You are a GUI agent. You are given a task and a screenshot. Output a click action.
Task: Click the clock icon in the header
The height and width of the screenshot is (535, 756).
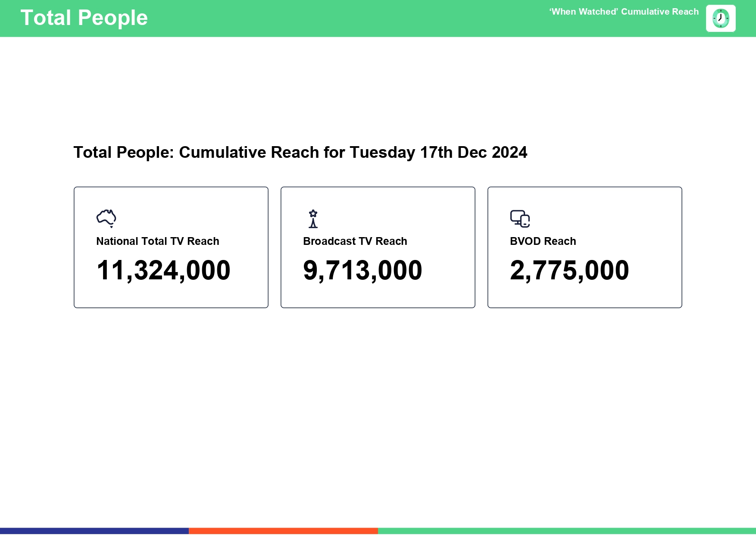721,19
